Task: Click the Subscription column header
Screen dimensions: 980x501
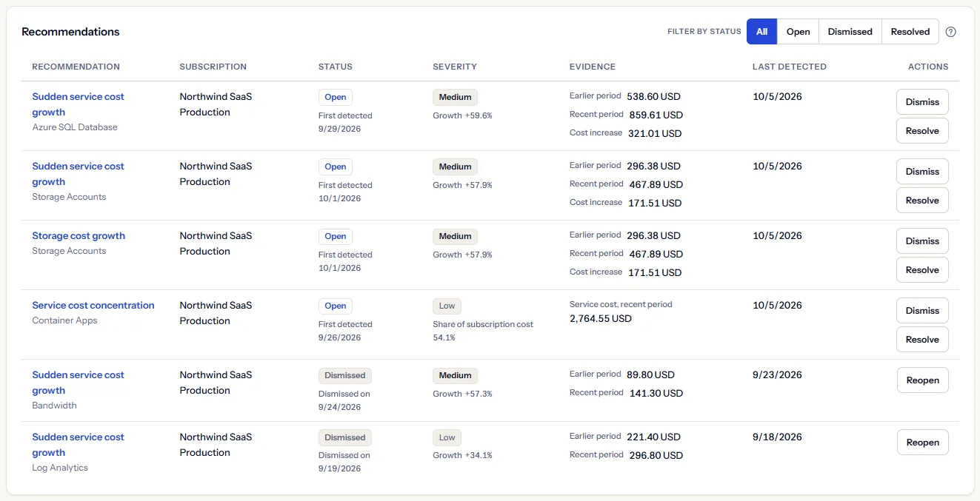Action: [213, 67]
